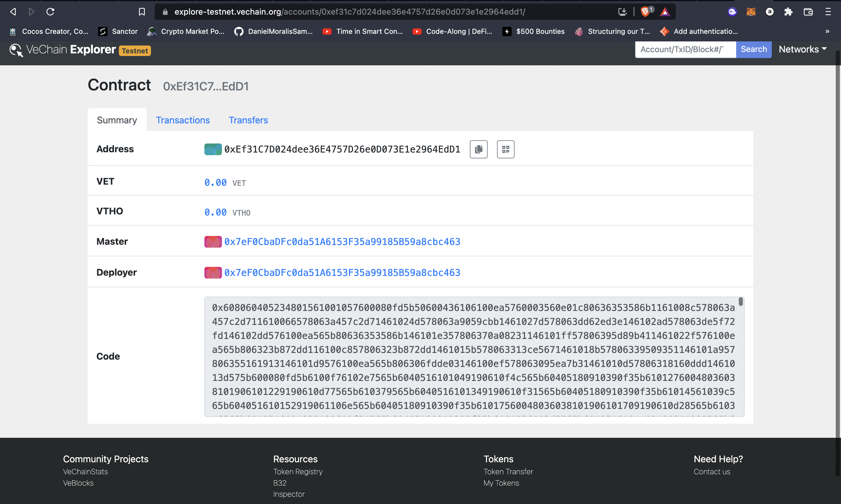The height and width of the screenshot is (504, 841).
Task: Show QR code for the address
Action: click(x=505, y=149)
